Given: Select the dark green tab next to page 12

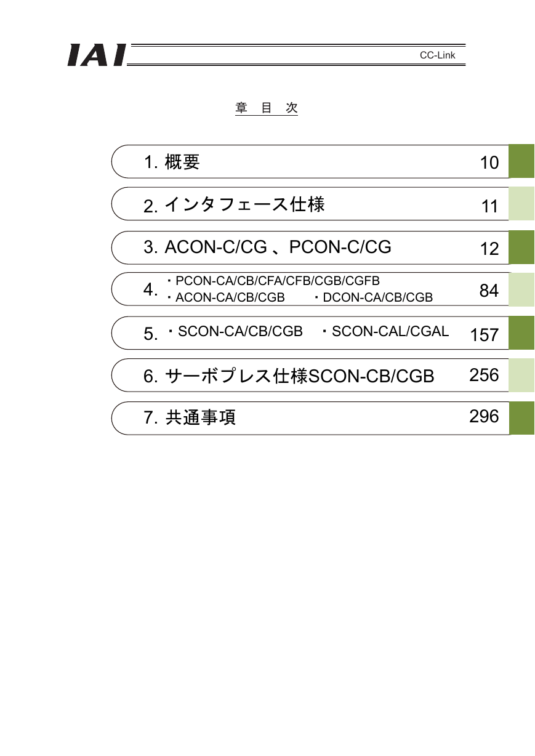Looking at the screenshot, I should tap(521, 247).
